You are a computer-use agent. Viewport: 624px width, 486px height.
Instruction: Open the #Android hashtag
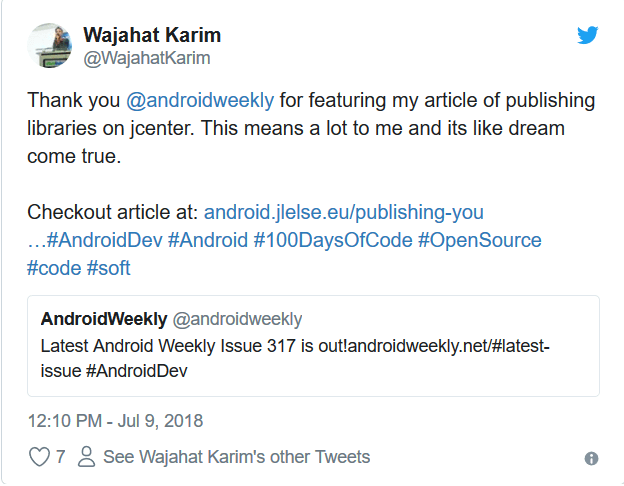208,240
